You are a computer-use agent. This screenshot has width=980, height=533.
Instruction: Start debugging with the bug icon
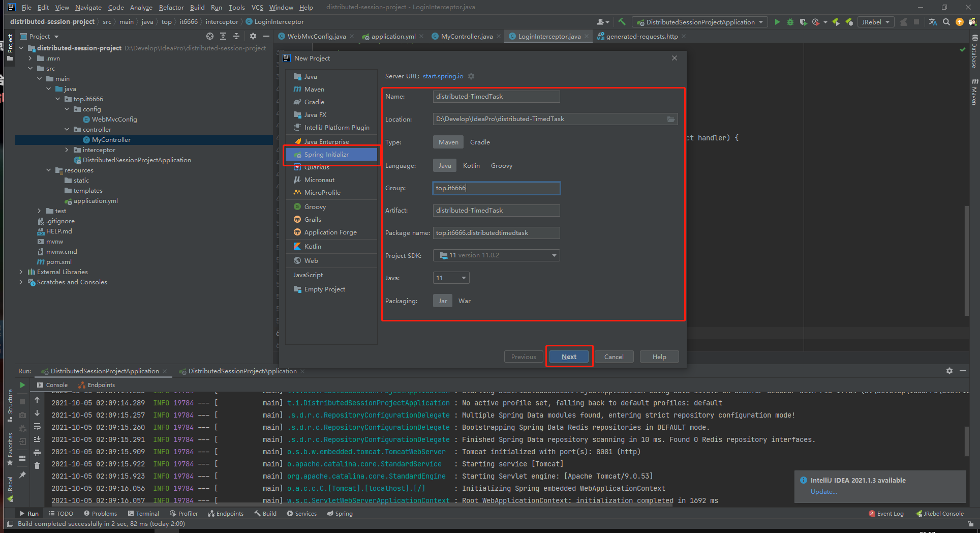point(790,22)
